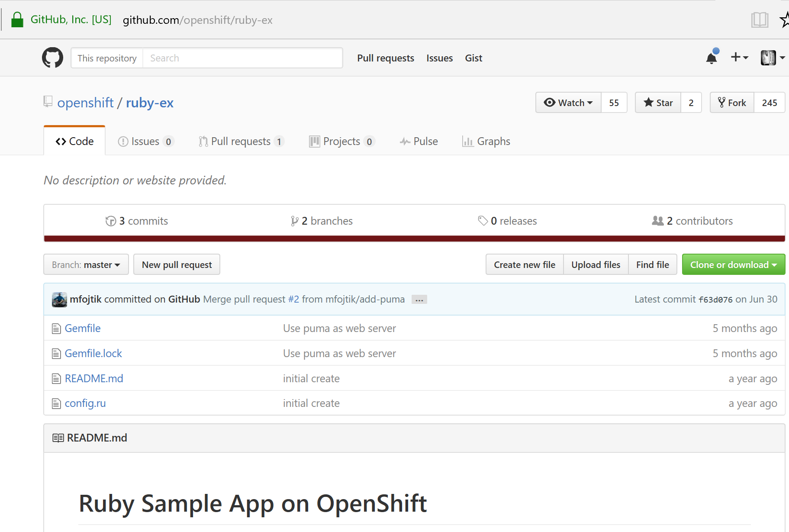This screenshot has height=532, width=789.
Task: Open the config.ru file
Action: click(x=85, y=403)
